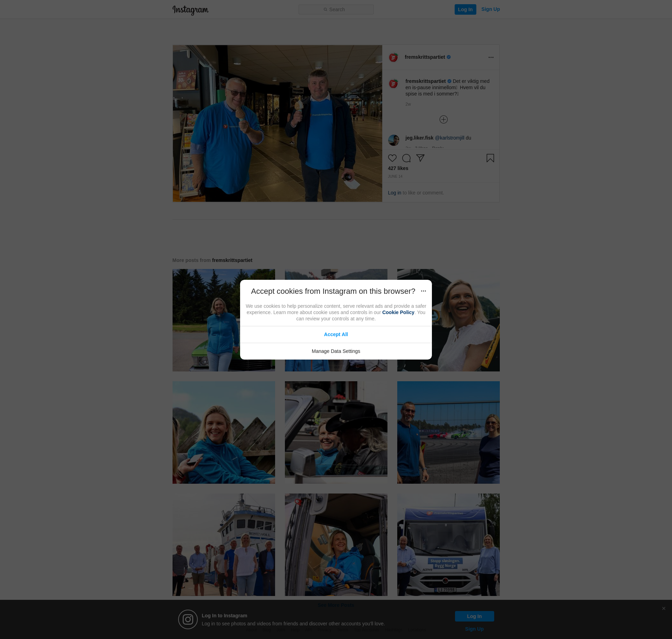Image resolution: width=672 pixels, height=639 pixels.
Task: Click the Search input field
Action: coord(336,9)
